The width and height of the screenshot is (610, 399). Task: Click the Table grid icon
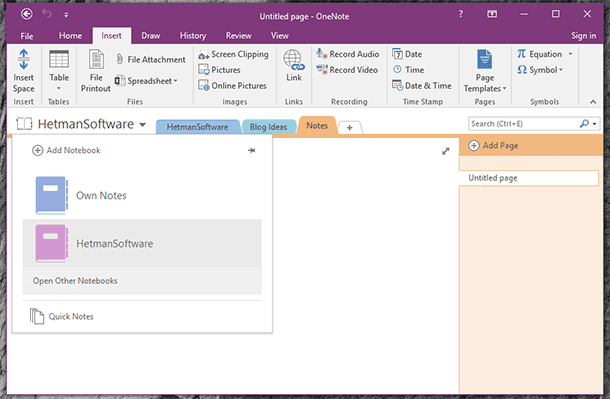click(x=59, y=60)
